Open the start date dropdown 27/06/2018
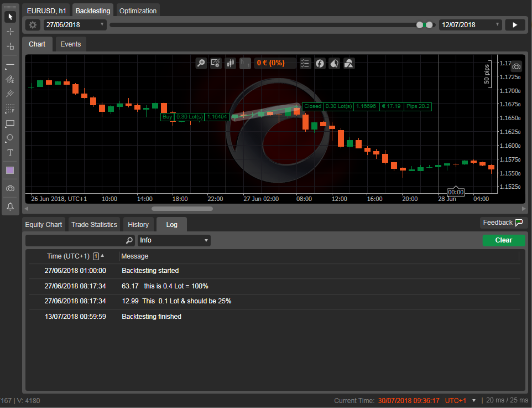The image size is (532, 408). (x=75, y=25)
